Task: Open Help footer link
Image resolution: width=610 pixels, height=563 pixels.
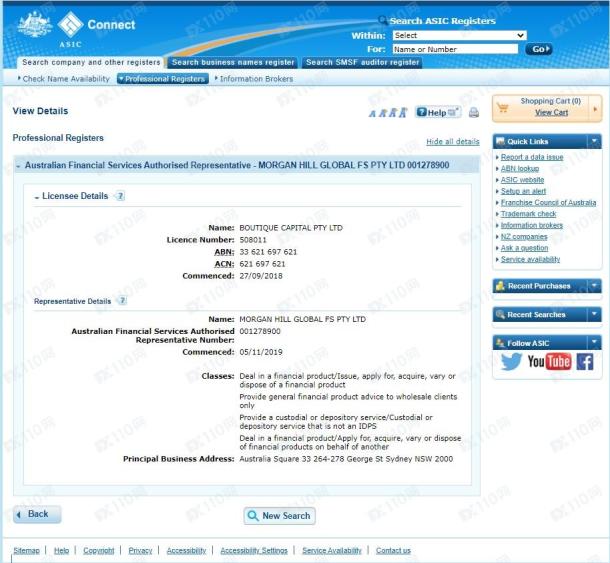Action: point(61,551)
